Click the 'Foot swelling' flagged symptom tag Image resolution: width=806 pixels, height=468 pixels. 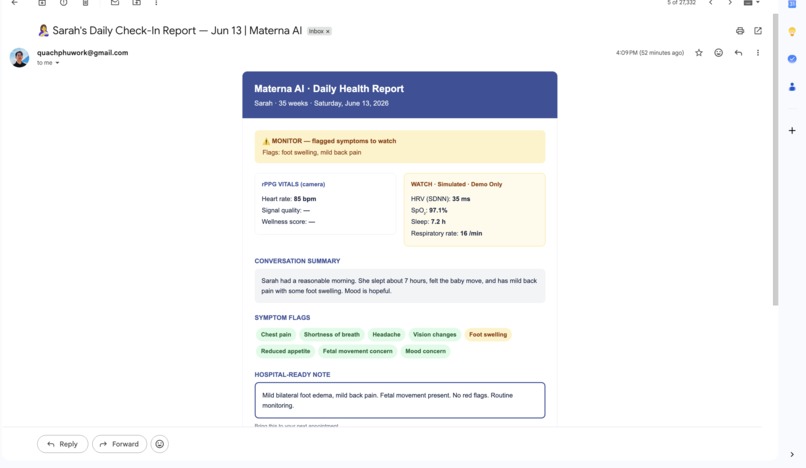click(488, 334)
